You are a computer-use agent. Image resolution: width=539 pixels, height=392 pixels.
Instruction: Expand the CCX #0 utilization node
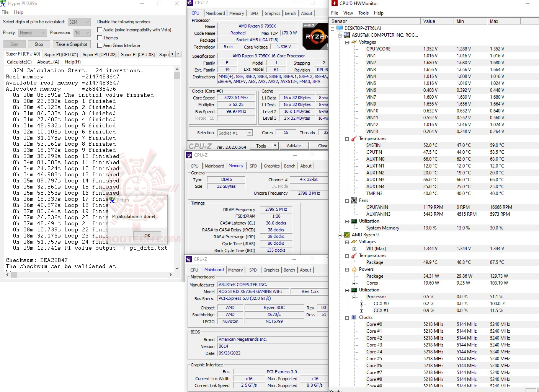tap(362, 304)
